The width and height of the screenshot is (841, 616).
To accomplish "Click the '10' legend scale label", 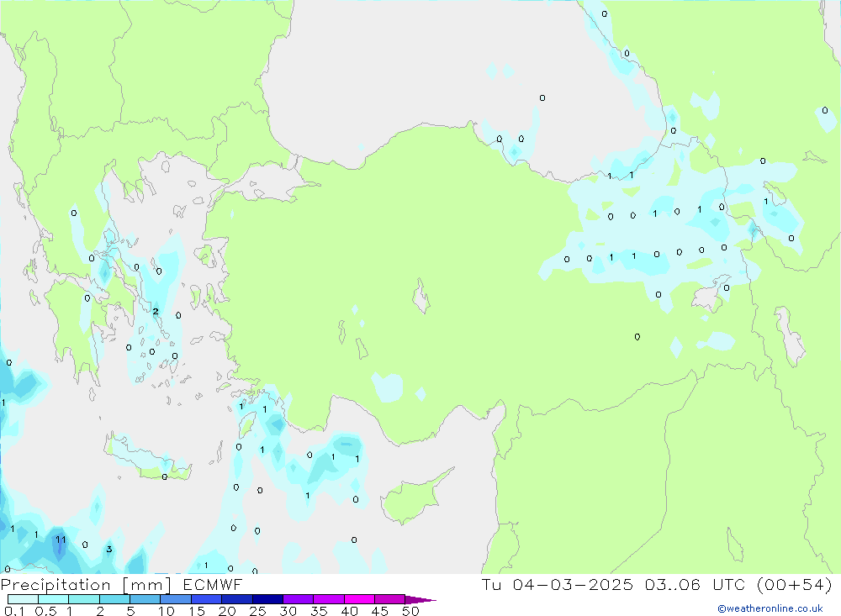I will (167, 611).
